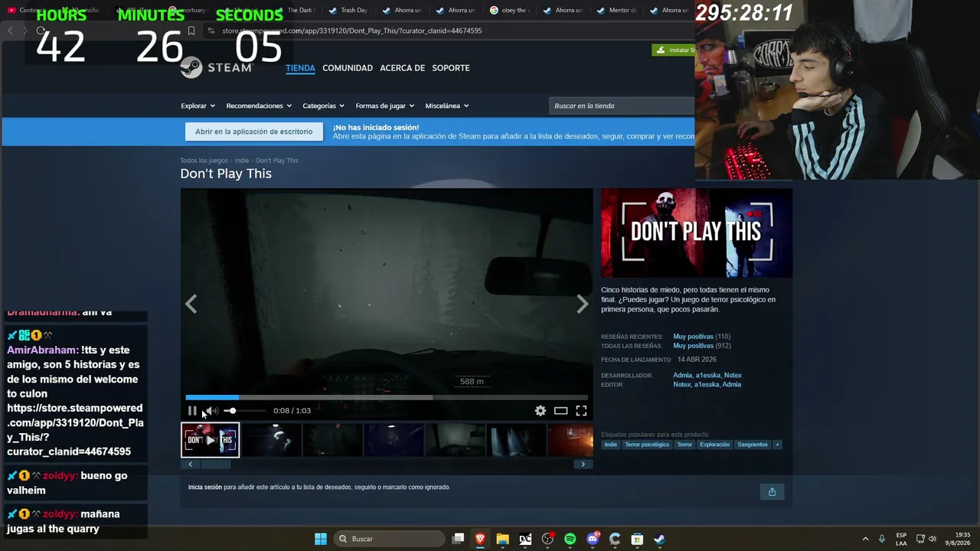Click the Instalar Steam button

674,50
